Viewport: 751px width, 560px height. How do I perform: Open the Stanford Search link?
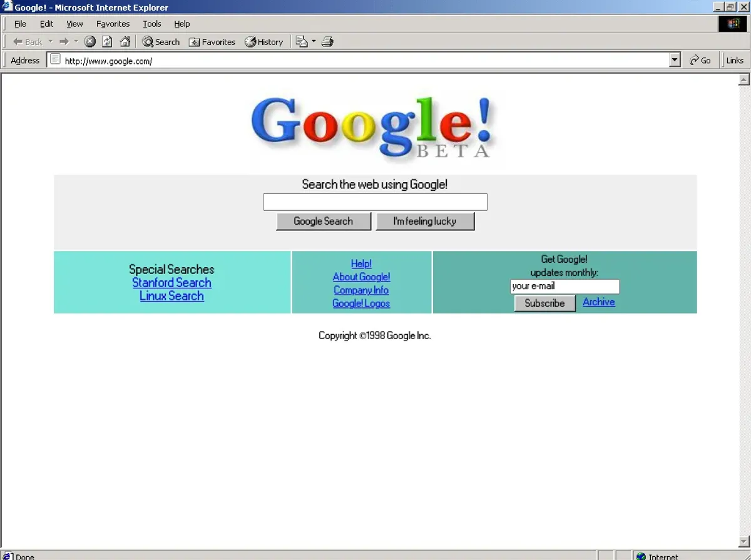[x=171, y=283]
